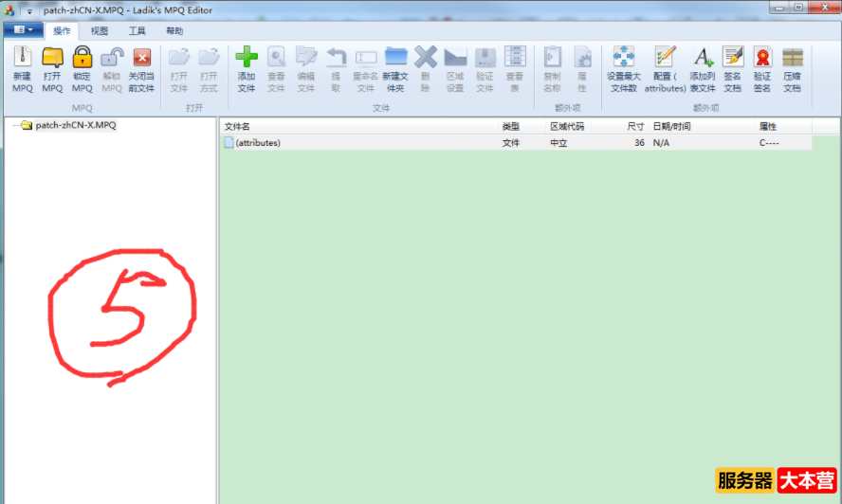The image size is (842, 504).
Task: Close the current file with 关闭当前文件
Action: coord(141,70)
